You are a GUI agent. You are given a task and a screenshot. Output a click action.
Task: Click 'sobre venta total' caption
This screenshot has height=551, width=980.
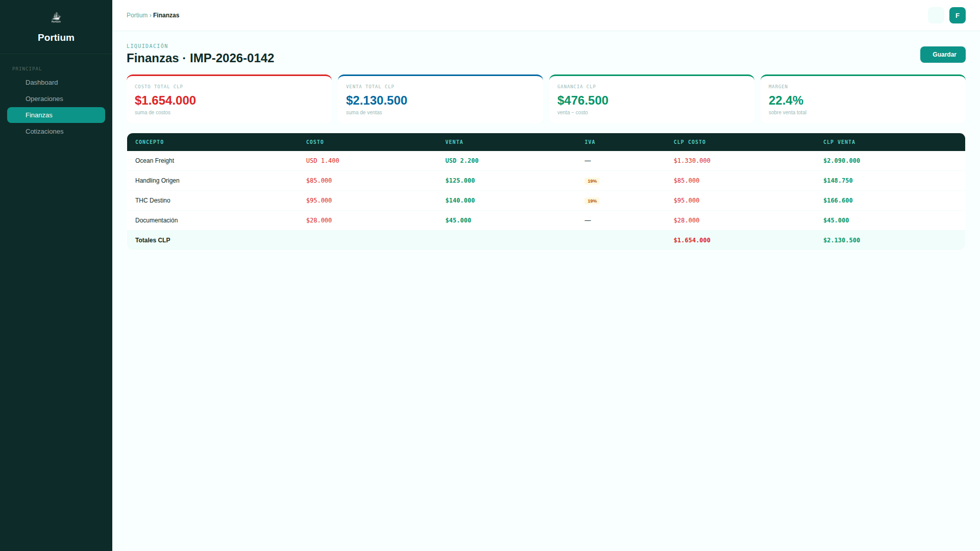(x=788, y=113)
